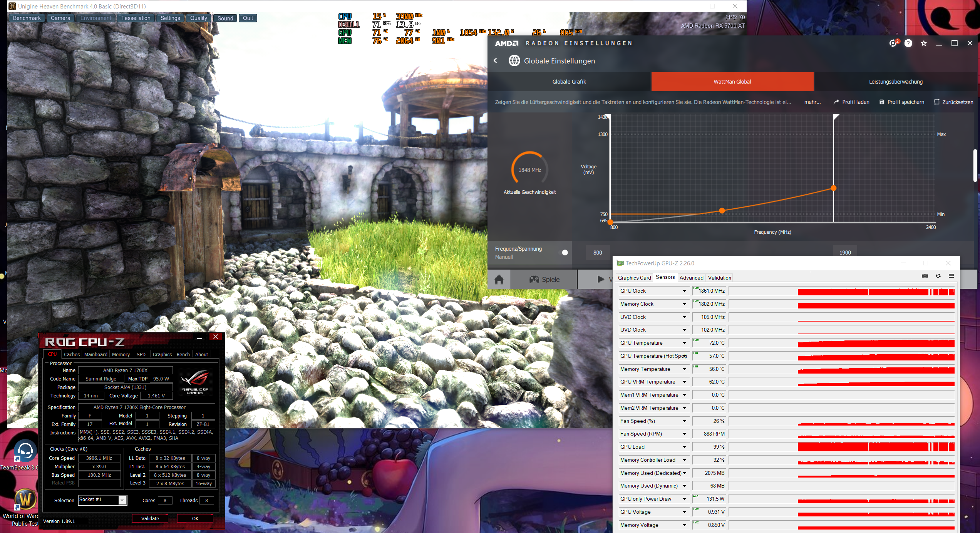Click the middle orange point on voltage curve
Image resolution: width=980 pixels, height=533 pixels.
(722, 211)
